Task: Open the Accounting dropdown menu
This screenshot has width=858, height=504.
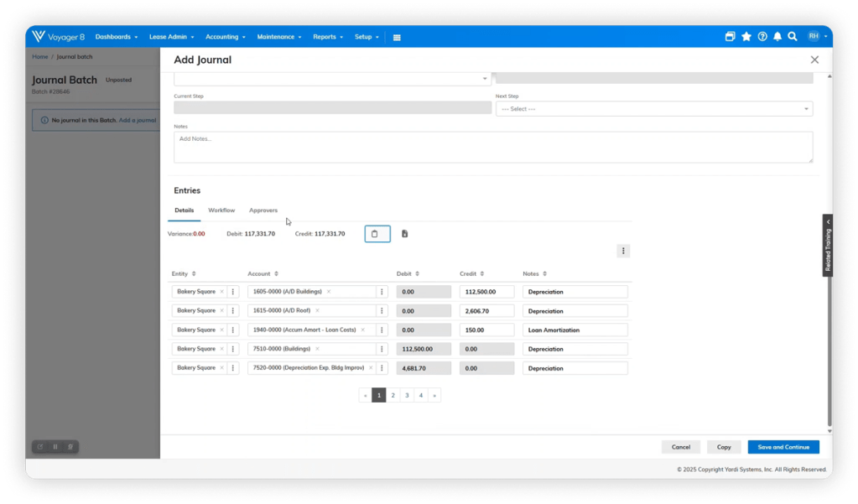Action: (x=226, y=37)
